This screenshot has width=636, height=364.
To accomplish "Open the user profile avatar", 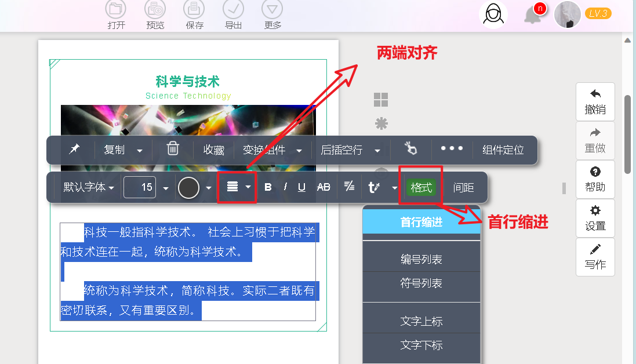I will click(x=568, y=14).
